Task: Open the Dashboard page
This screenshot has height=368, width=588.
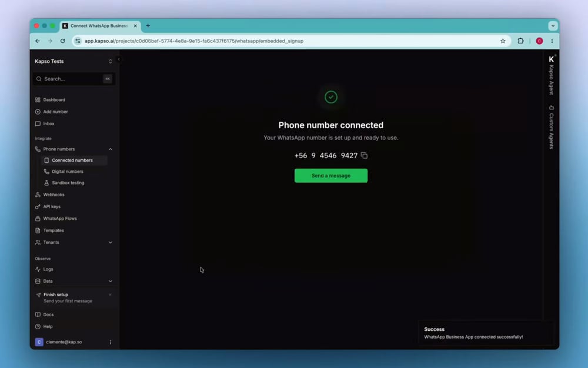Action: coord(54,100)
